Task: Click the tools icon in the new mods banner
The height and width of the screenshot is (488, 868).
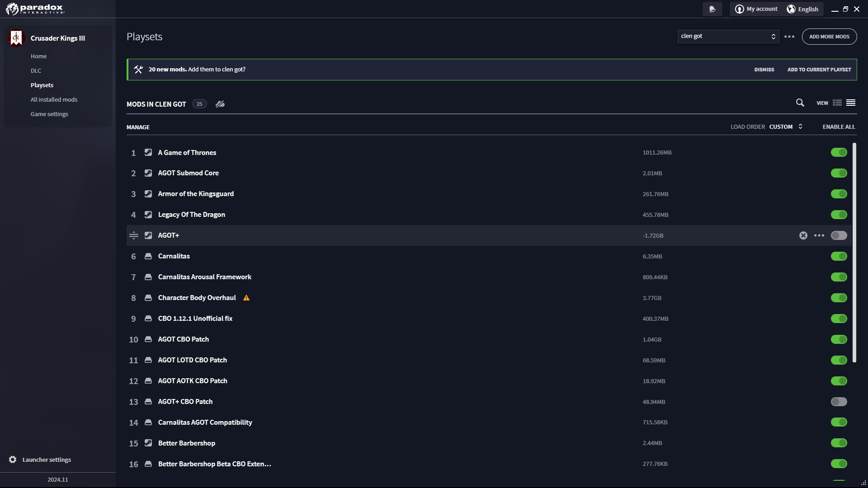Action: [138, 70]
